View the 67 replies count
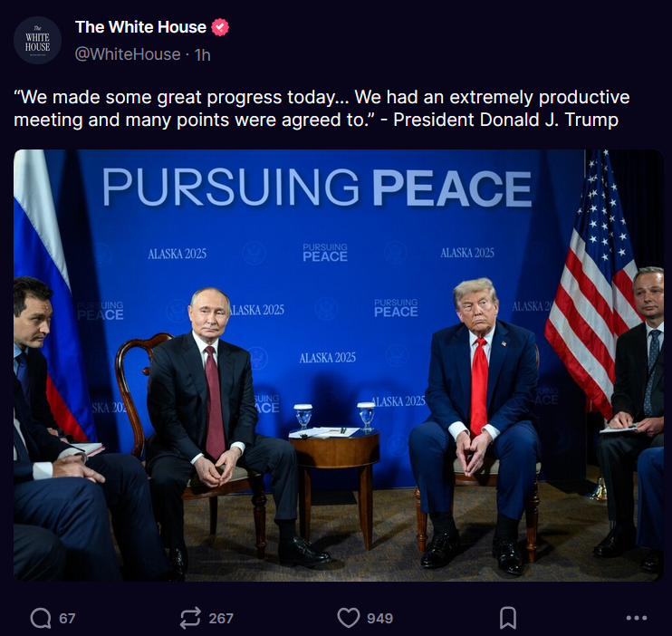 [67, 618]
